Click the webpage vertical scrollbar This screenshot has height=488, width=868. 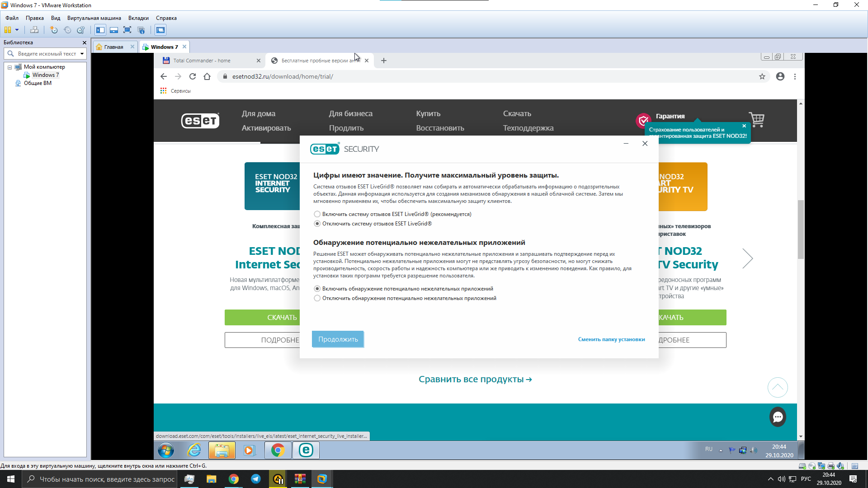[x=801, y=230]
